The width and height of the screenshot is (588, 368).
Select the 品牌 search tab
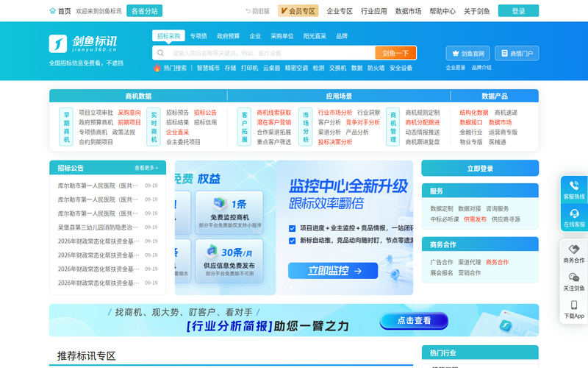[x=342, y=36]
